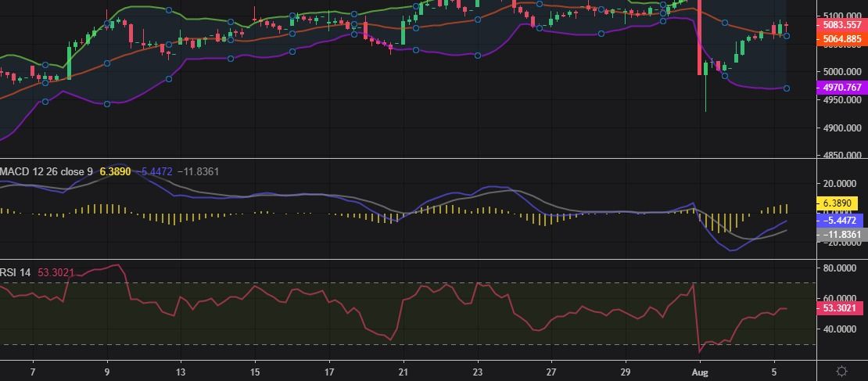Screen dimensions: 868x381
Task: Click the yellow 6.3890 label on MACD axis
Action: point(837,203)
